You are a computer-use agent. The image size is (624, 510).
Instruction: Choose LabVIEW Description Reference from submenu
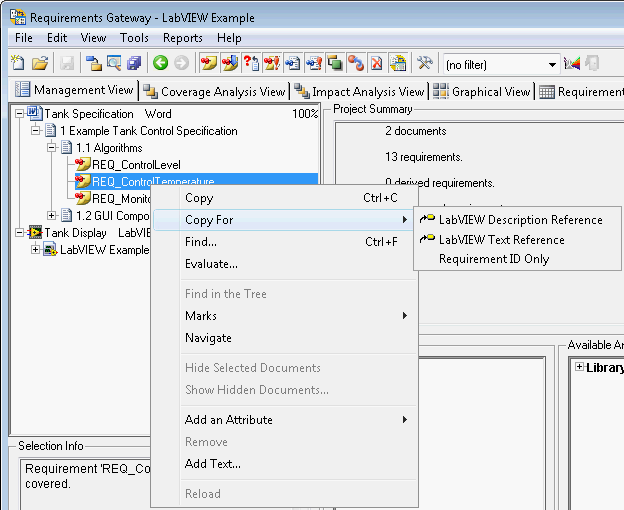pyautogui.click(x=520, y=220)
